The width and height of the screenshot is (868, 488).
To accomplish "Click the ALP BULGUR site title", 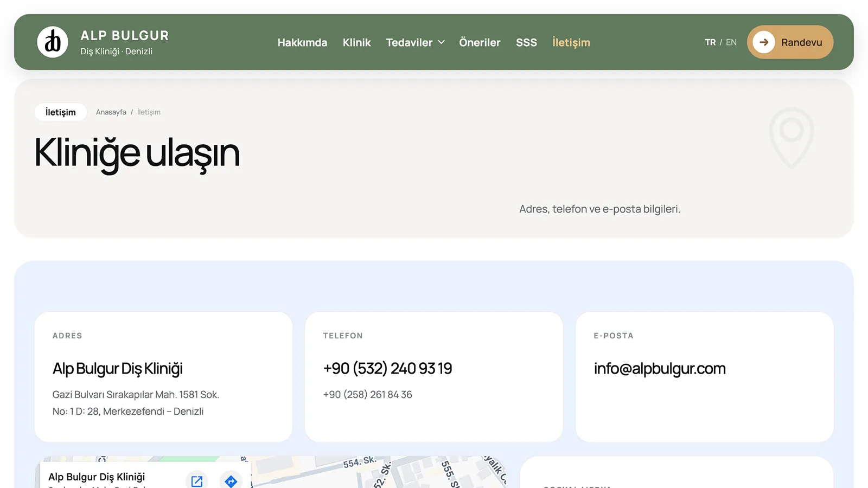I will [125, 36].
